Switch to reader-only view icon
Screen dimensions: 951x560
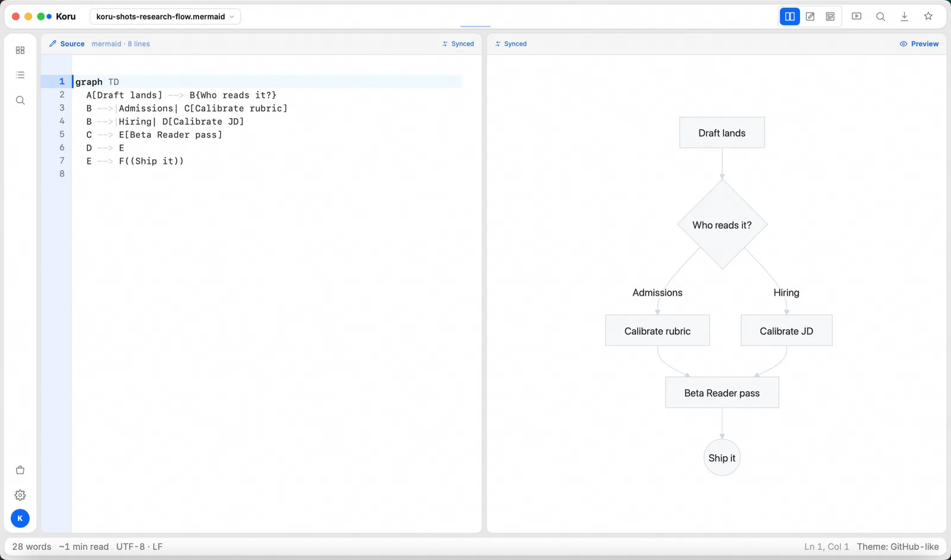(830, 17)
